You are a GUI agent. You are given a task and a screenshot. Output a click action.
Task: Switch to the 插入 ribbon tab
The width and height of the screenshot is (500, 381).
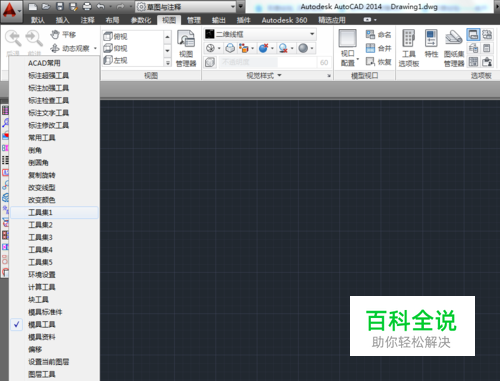point(62,20)
